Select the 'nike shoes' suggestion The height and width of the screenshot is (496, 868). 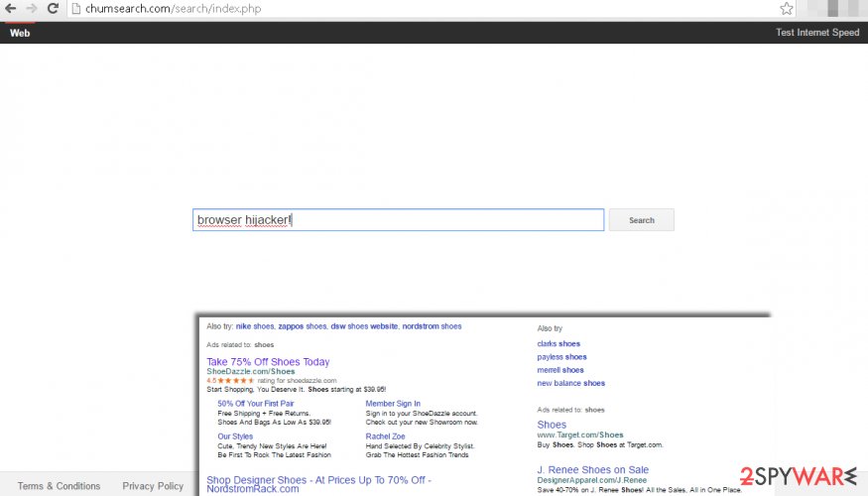[255, 326]
